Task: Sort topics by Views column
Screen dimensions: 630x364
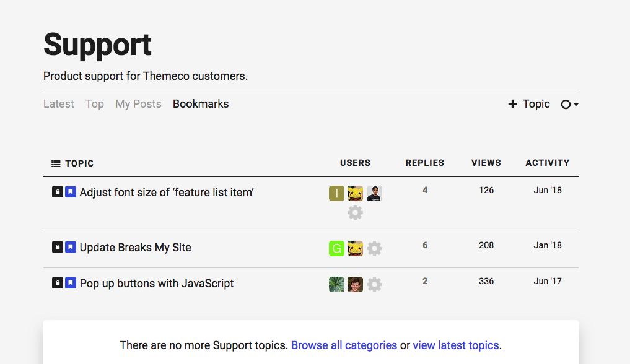Action: pyautogui.click(x=486, y=163)
